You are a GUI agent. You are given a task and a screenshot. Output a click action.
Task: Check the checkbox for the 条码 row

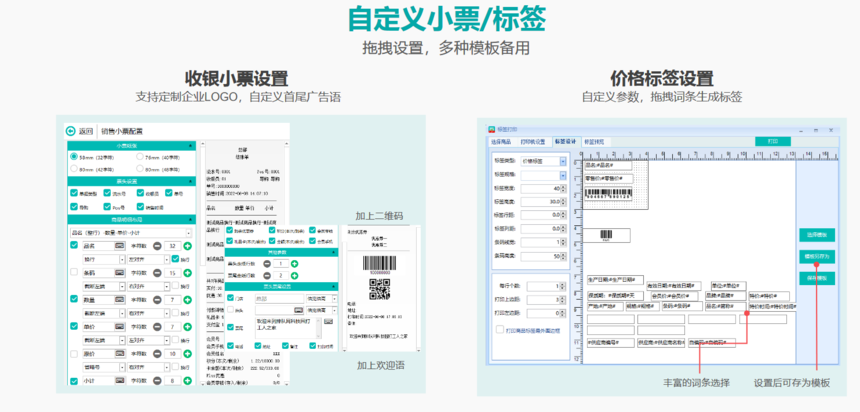pos(74,272)
